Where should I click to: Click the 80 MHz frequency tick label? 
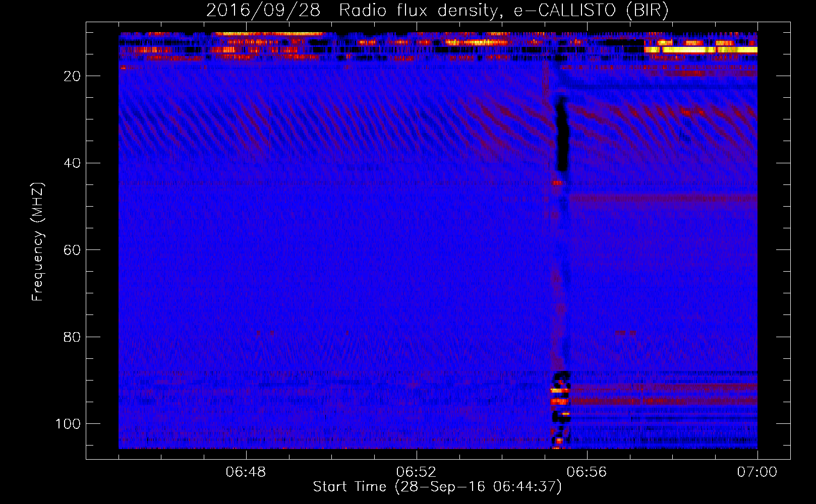(72, 337)
